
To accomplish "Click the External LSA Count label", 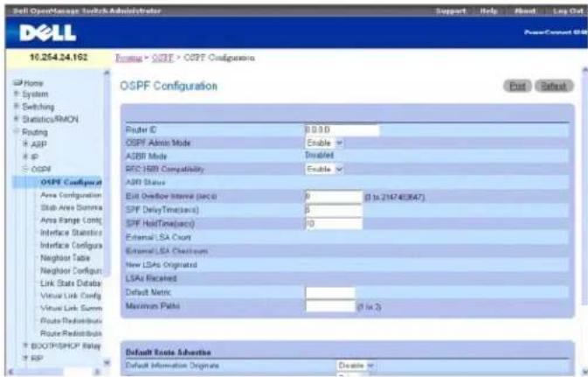I will [158, 237].
